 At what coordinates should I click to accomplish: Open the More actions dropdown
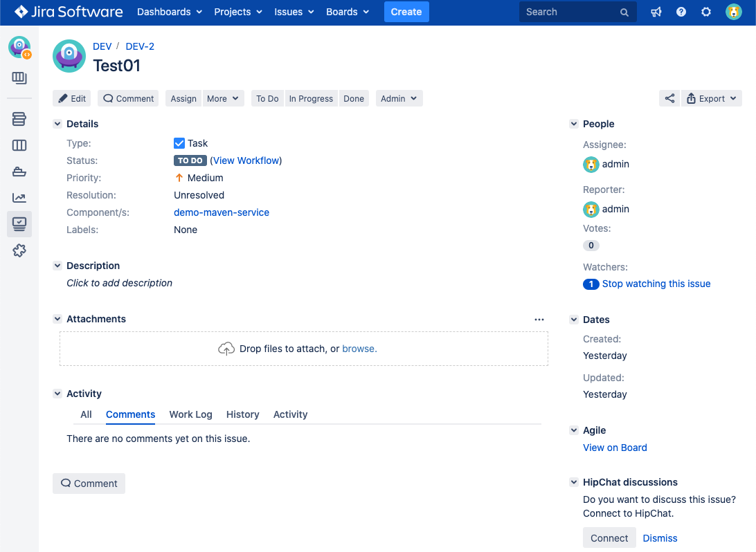[223, 99]
